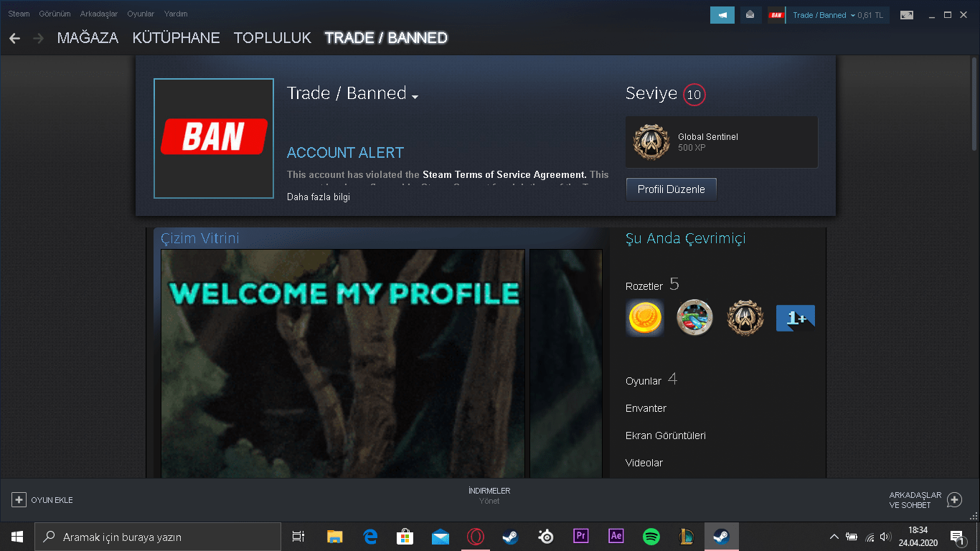The height and width of the screenshot is (551, 980).
Task: Open the Envanter link
Action: [x=646, y=408]
